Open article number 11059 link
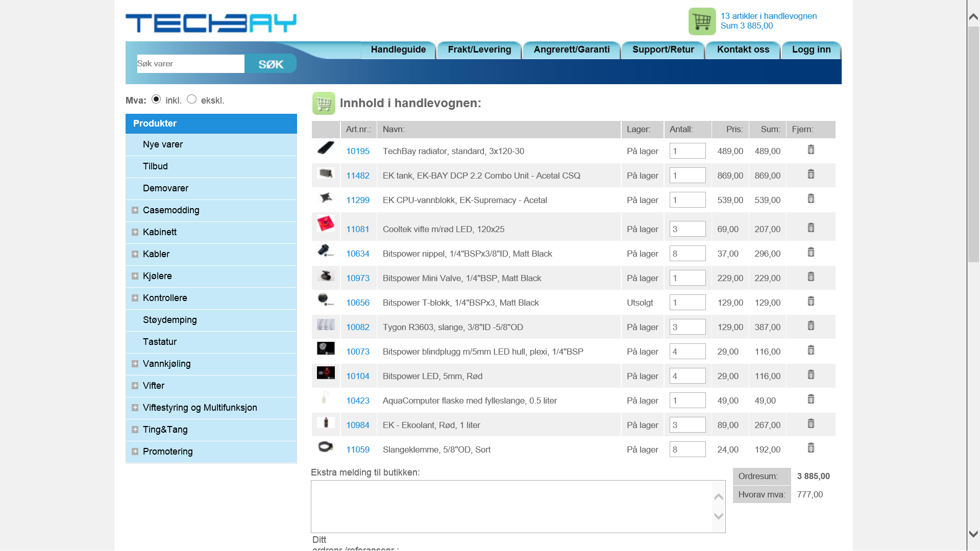The image size is (980, 551). [358, 449]
